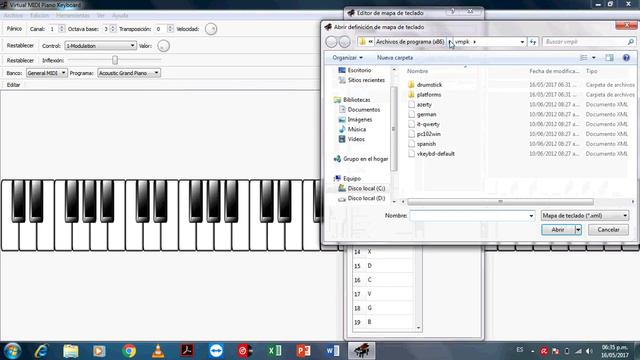Click the Pánico button
This screenshot has height=360, width=640.
(14, 29)
